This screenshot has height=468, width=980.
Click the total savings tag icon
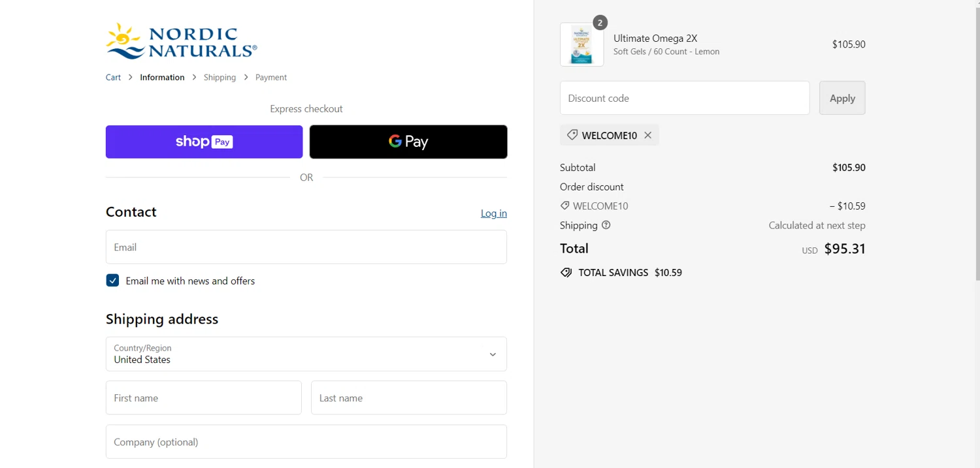pos(566,273)
